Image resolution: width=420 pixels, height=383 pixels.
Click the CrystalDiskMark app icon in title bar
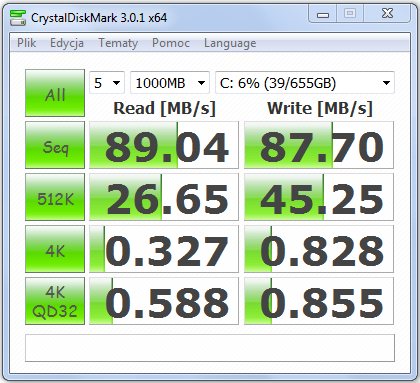(18, 18)
